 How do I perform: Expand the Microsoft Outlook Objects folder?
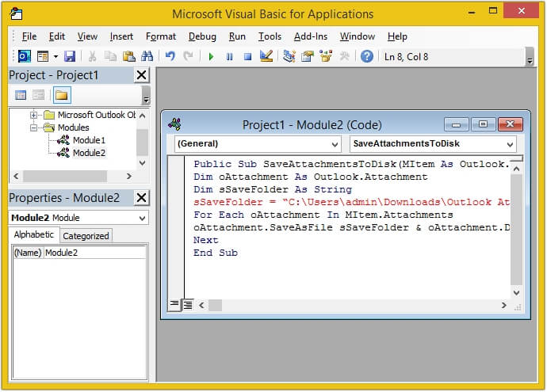33,115
